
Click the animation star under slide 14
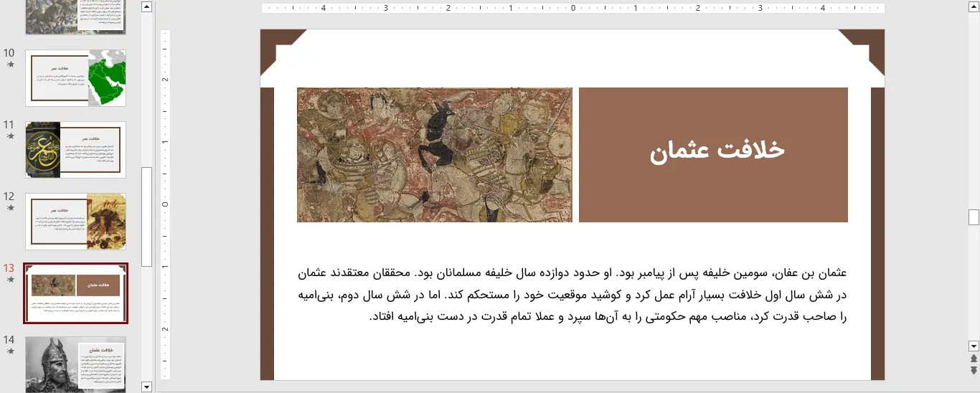point(10,351)
